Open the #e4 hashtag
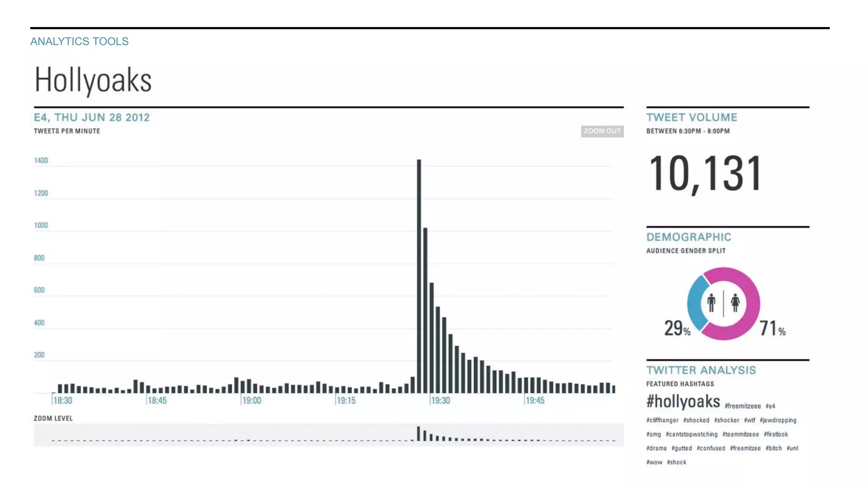Image resolution: width=868 pixels, height=488 pixels. click(771, 406)
